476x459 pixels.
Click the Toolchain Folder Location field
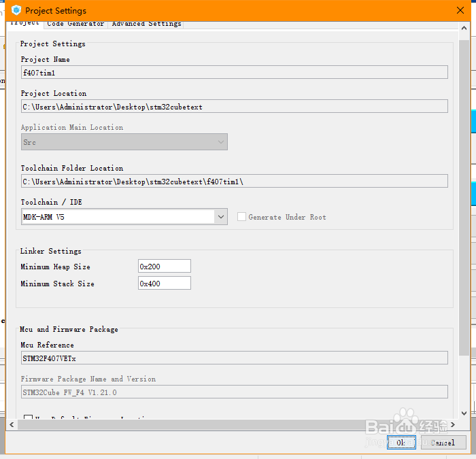(235, 182)
